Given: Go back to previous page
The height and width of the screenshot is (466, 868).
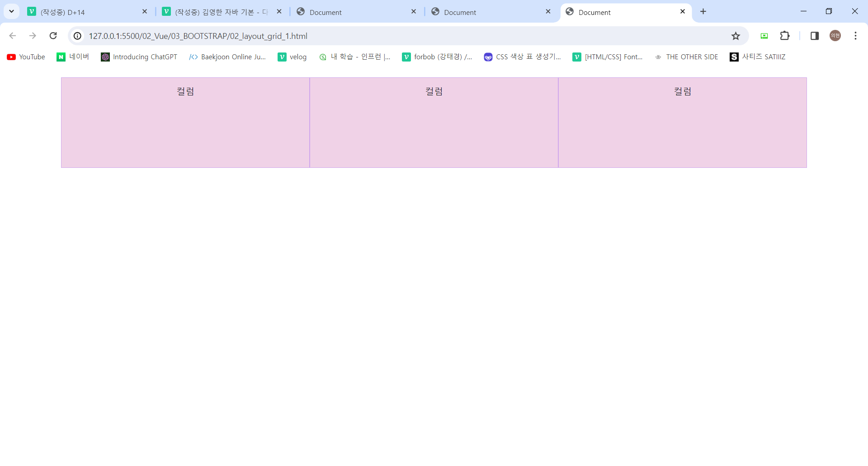Looking at the screenshot, I should tap(13, 36).
